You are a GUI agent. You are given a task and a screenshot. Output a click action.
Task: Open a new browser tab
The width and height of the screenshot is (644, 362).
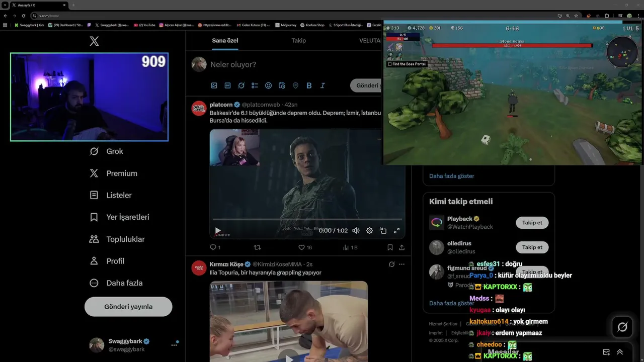click(x=73, y=5)
